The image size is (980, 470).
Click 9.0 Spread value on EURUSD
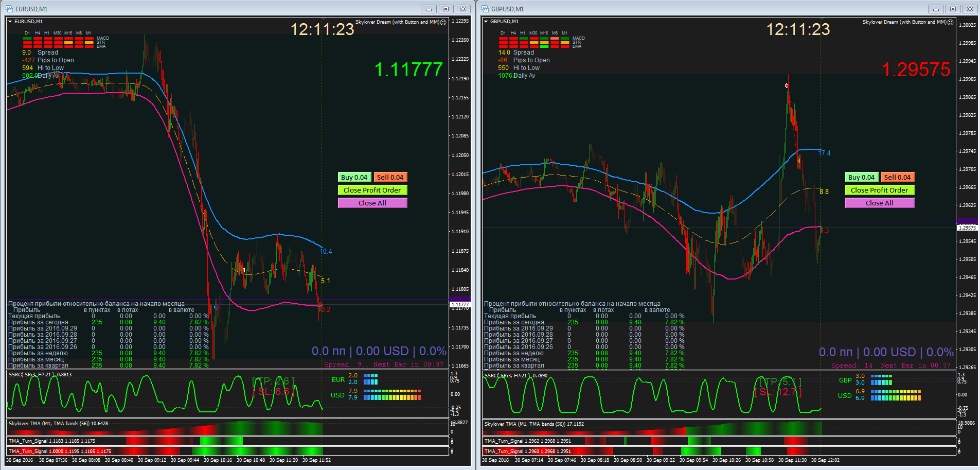point(27,53)
